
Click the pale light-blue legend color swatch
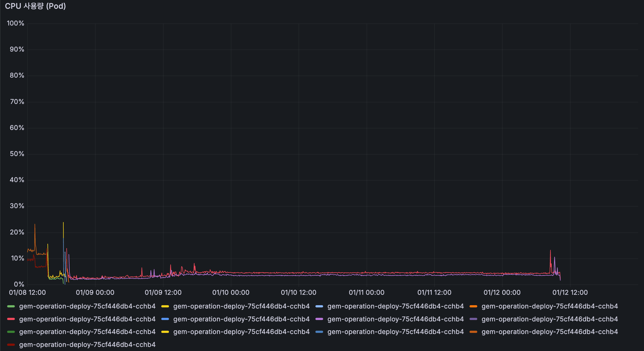point(319,306)
